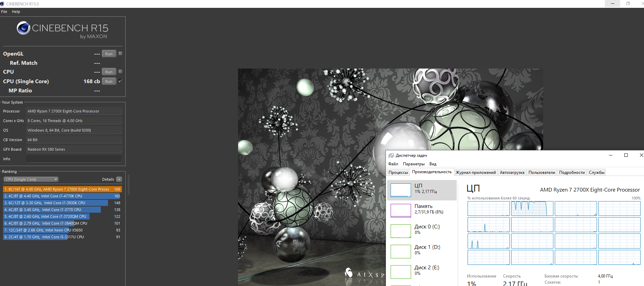This screenshot has width=644, height=286.
Task: Run the CPU (Single Core) benchmark
Action: coord(109,81)
